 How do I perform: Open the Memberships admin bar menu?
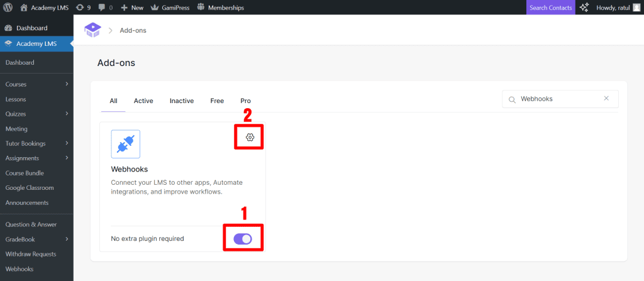(221, 8)
